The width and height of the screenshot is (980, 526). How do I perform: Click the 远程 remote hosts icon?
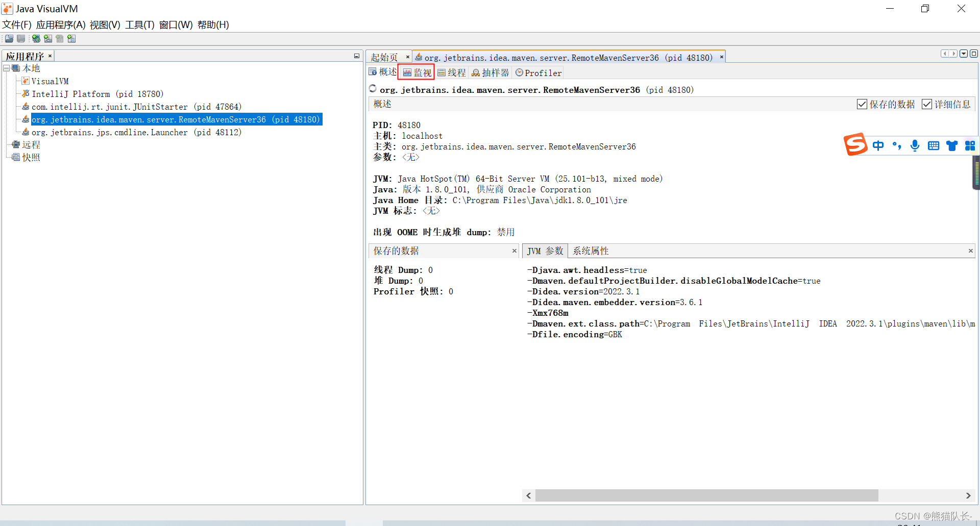(x=16, y=145)
